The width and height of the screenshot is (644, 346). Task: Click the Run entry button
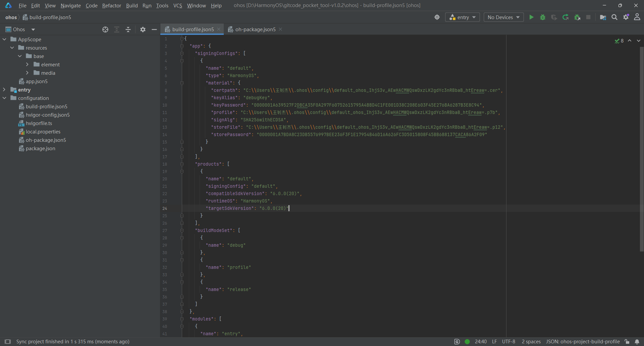(x=531, y=17)
